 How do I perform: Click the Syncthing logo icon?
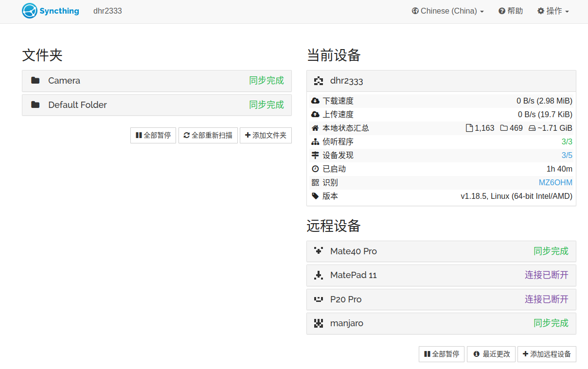click(x=30, y=11)
